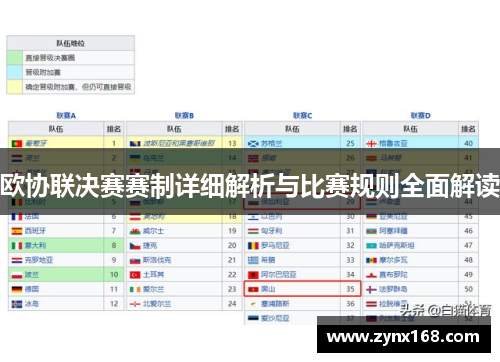
Task: Click the Greece flag beside 希腊
Action: tap(253, 260)
